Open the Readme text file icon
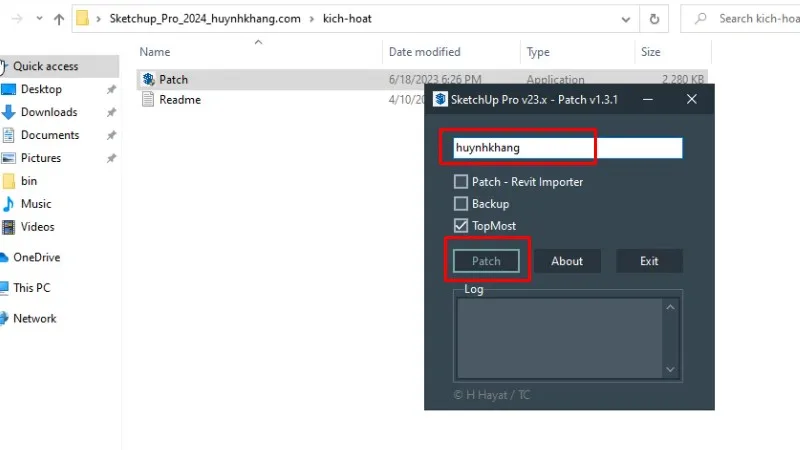This screenshot has height=450, width=800. [x=148, y=99]
